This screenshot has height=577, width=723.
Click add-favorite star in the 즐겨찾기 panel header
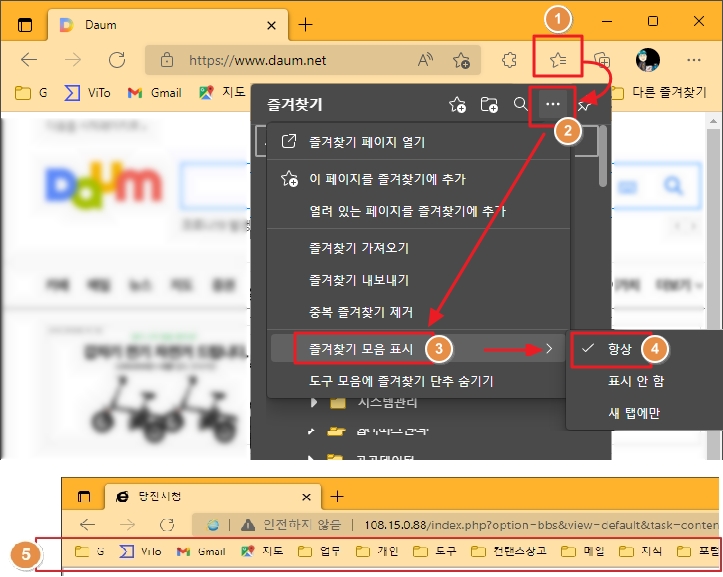(x=457, y=105)
